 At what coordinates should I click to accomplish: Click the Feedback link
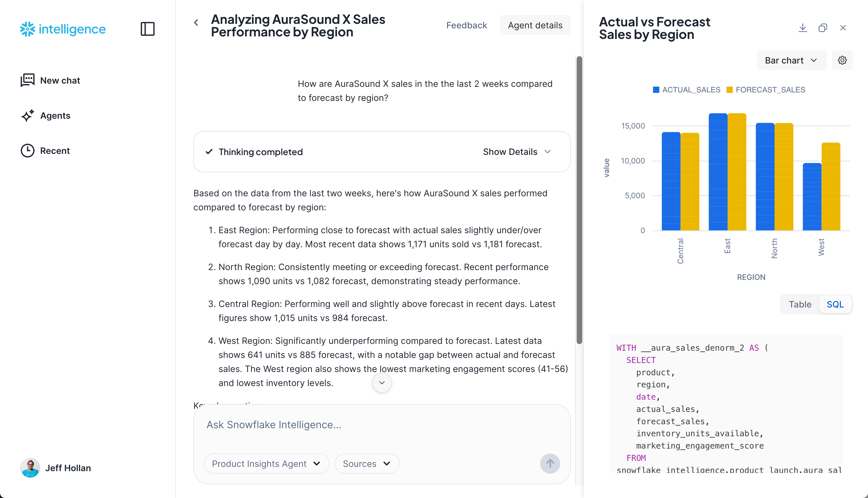466,25
